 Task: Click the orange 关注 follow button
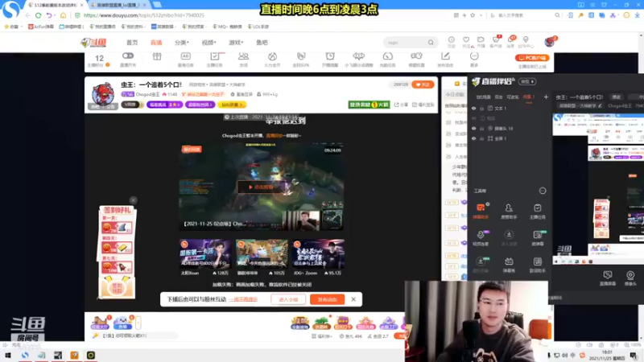(x=422, y=84)
